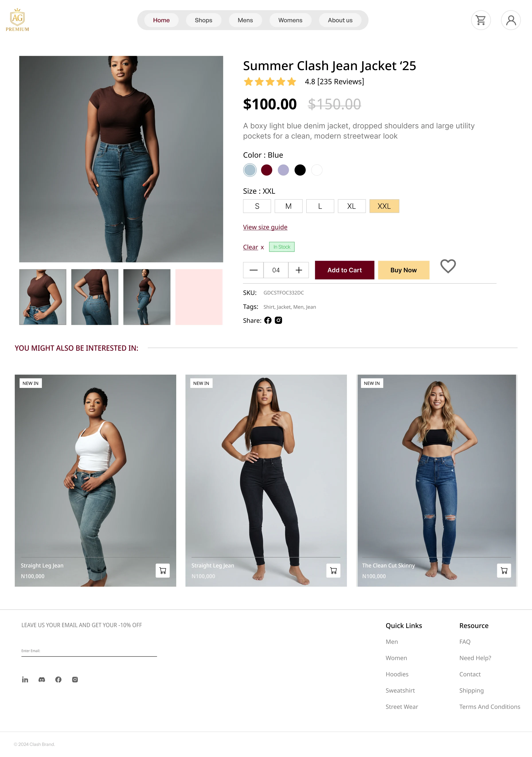532x757 pixels.
Task: Add product to wishlist with heart icon
Action: 448,266
